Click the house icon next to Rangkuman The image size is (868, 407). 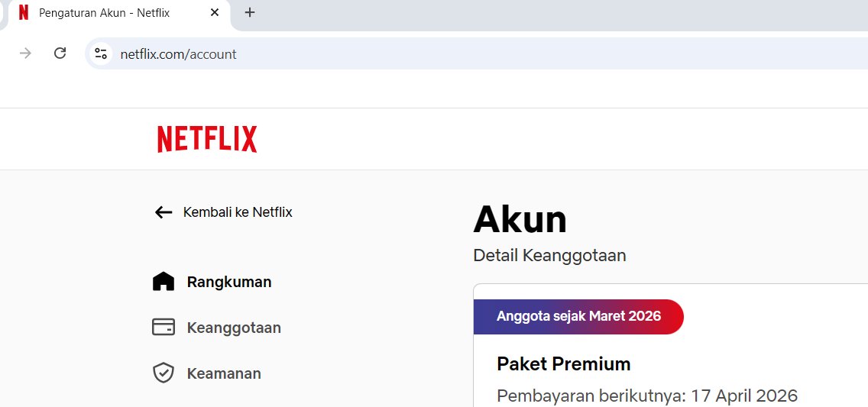pyautogui.click(x=164, y=282)
